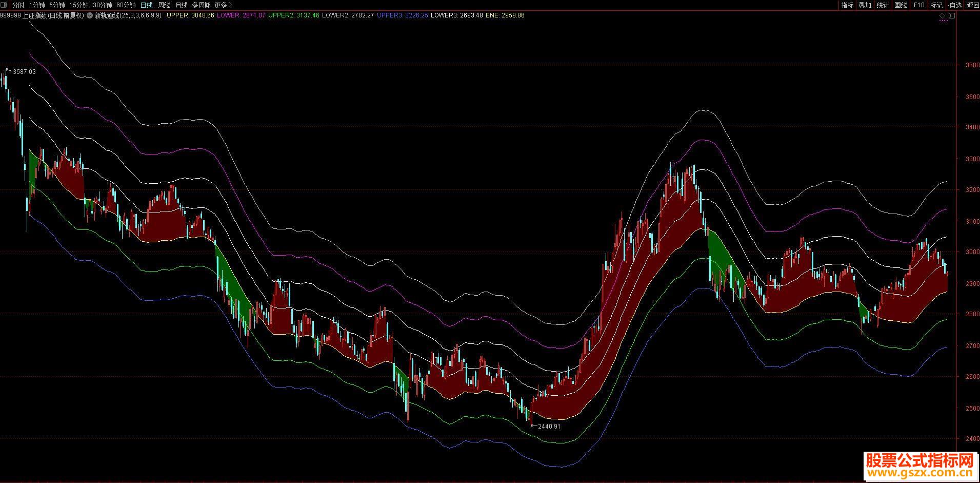980x483 pixels.
Task: Click the UPPER: 3048.66 value
Action: (191, 15)
